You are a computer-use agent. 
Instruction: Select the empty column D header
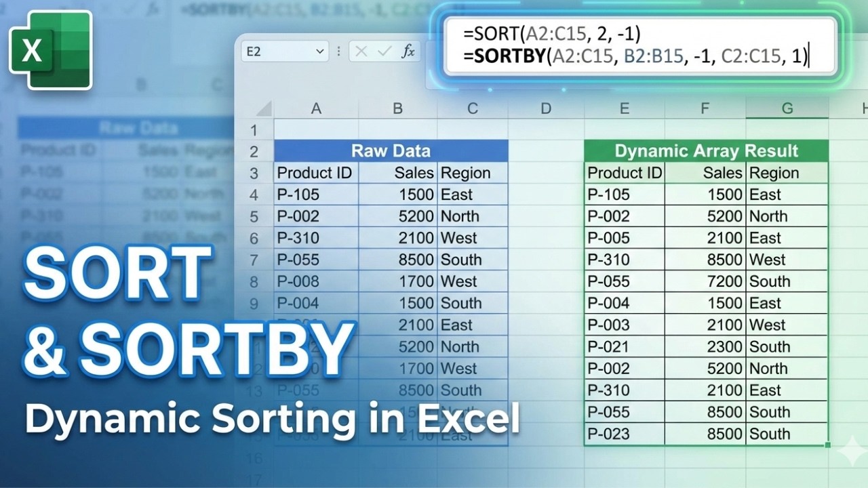click(546, 108)
